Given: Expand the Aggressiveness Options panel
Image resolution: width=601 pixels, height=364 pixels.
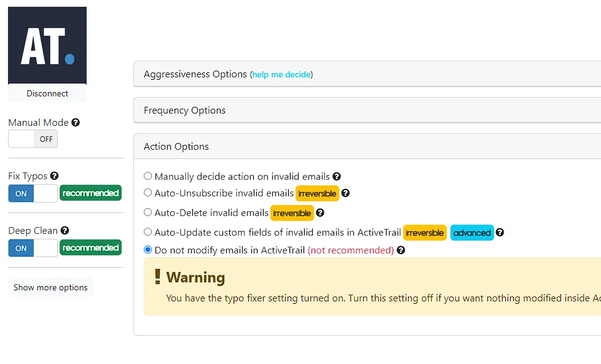Looking at the screenshot, I should (367, 74).
